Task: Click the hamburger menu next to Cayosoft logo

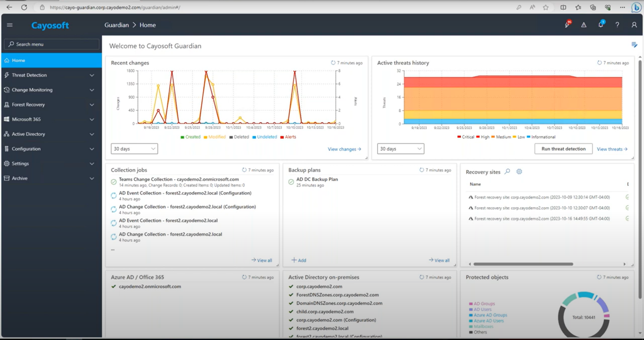Action: tap(10, 25)
